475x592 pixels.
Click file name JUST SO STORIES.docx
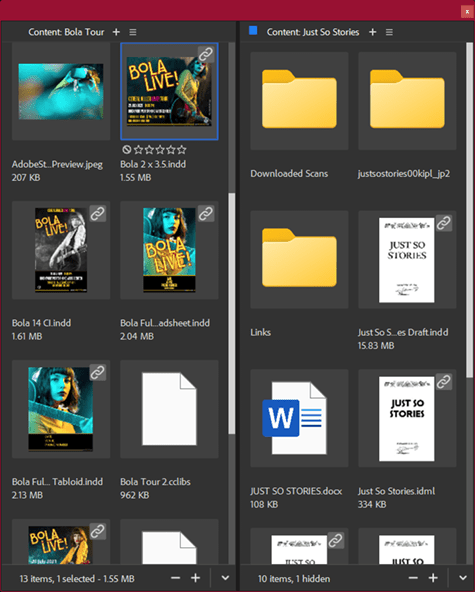point(296,491)
